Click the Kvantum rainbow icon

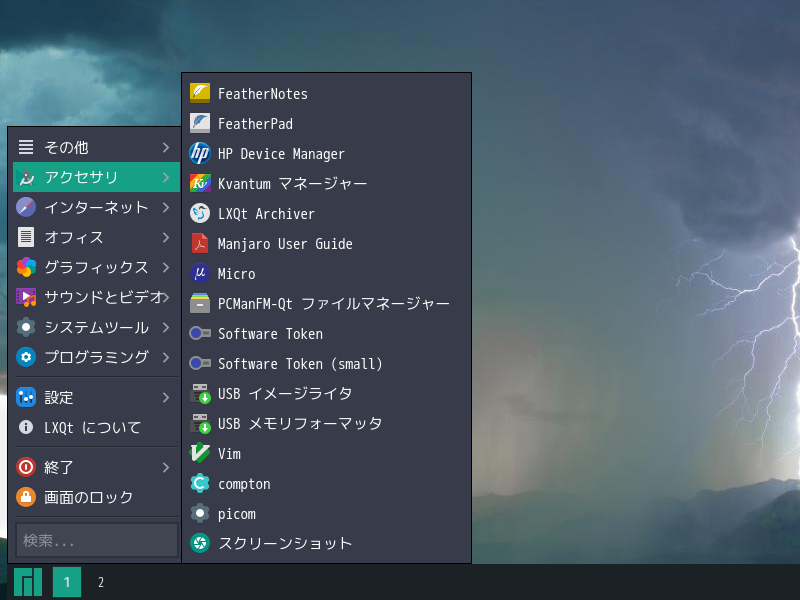coord(199,183)
